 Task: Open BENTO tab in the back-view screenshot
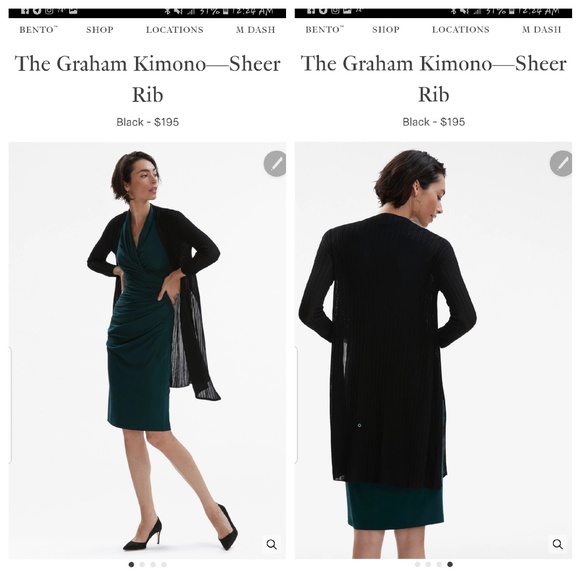pos(324,30)
